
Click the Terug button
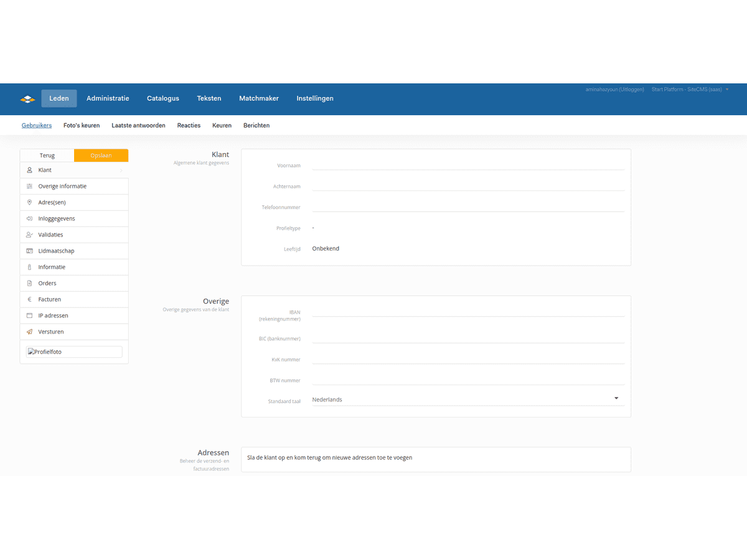(x=47, y=156)
